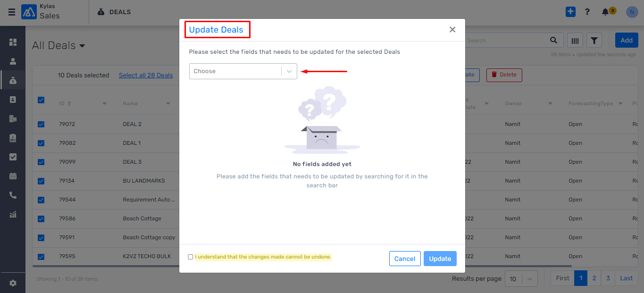Screen dimensions: 644x293
Task: Open the hamburger menu icon
Action: 11,12
